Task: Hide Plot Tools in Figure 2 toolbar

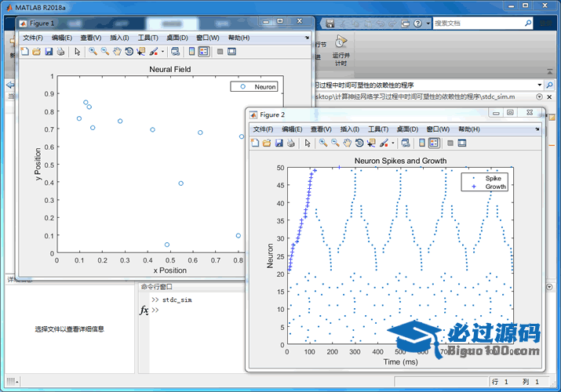Action: (450, 143)
